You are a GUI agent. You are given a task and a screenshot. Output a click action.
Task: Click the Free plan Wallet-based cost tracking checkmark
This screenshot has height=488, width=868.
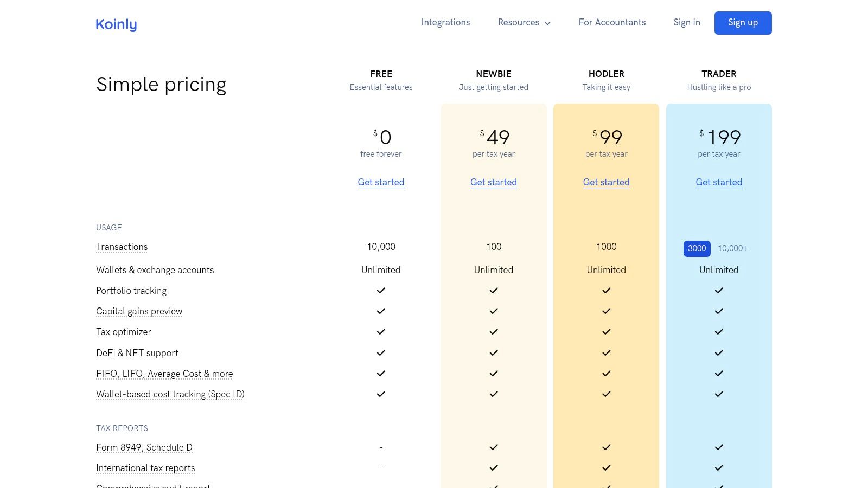coord(381,394)
